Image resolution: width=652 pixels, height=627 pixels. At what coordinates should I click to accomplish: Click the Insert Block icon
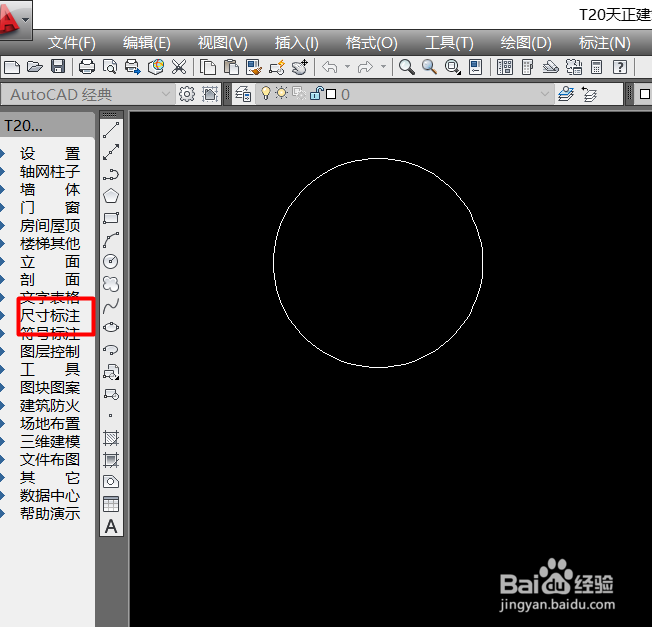(111, 372)
